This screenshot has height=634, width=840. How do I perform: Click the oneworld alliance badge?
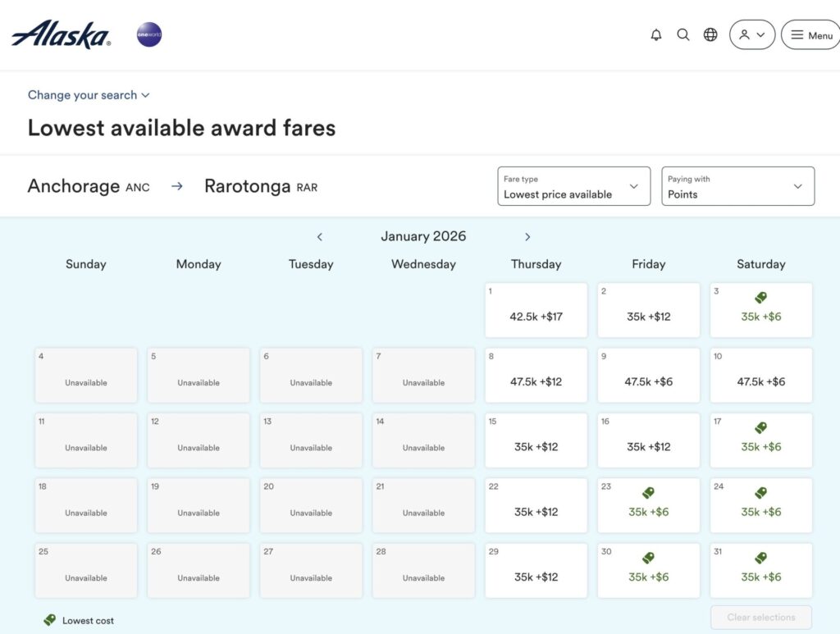pos(148,34)
